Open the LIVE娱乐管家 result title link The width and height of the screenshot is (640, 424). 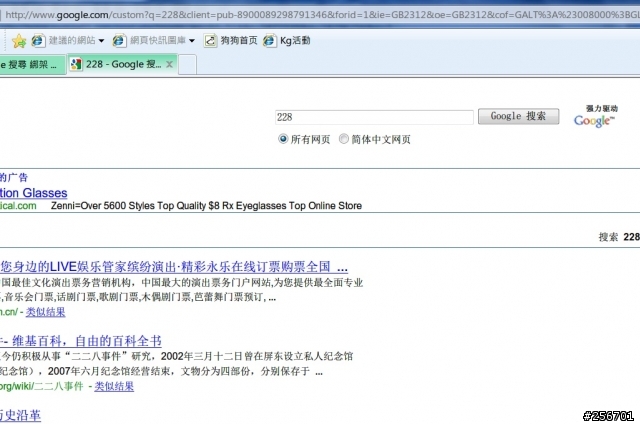[x=174, y=267]
